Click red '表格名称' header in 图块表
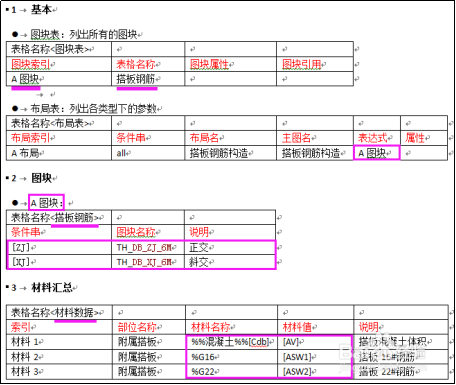Image resolution: width=456 pixels, height=385 pixels. pyautogui.click(x=136, y=64)
